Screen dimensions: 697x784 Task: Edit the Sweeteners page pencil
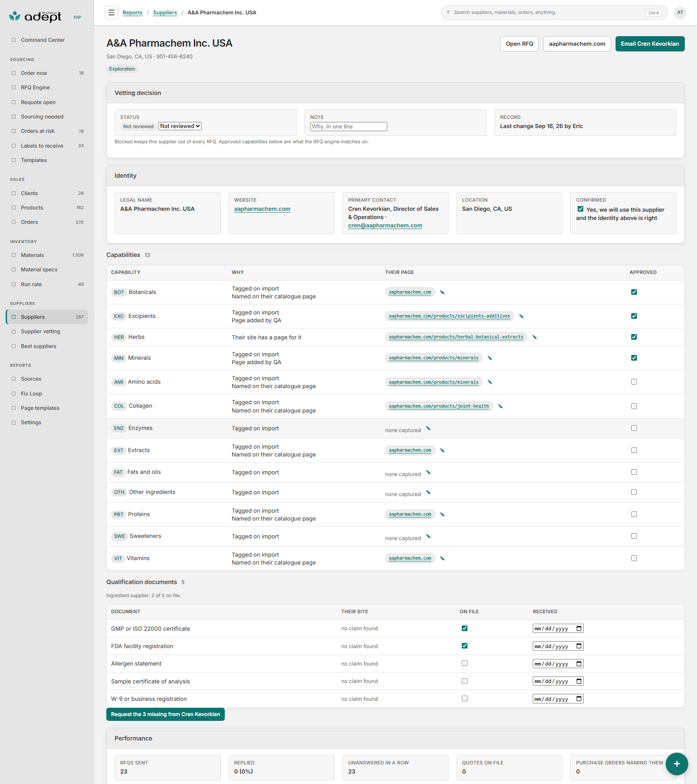(428, 537)
